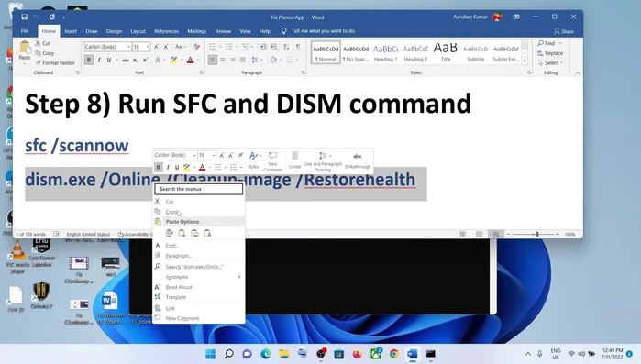
Task: Click Increase Indent in the Paragraph group
Action: (273, 47)
